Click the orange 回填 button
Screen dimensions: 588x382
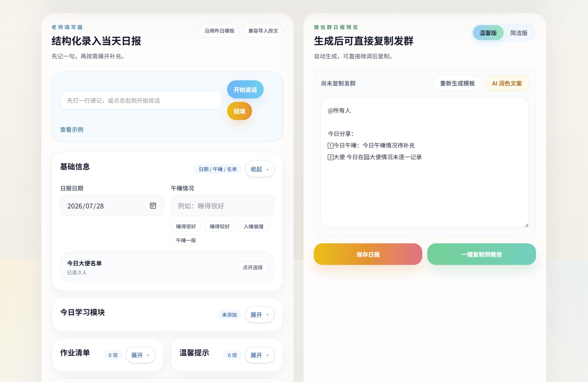(240, 111)
